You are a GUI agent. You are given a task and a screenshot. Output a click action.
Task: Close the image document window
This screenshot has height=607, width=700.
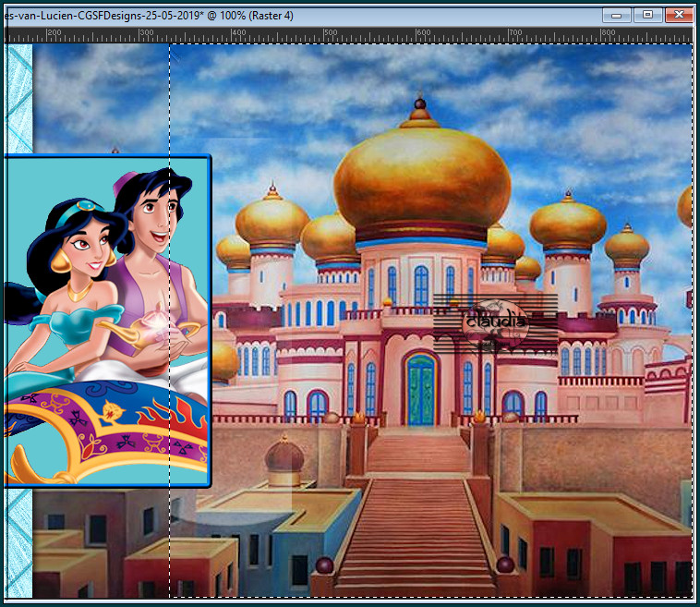point(679,15)
